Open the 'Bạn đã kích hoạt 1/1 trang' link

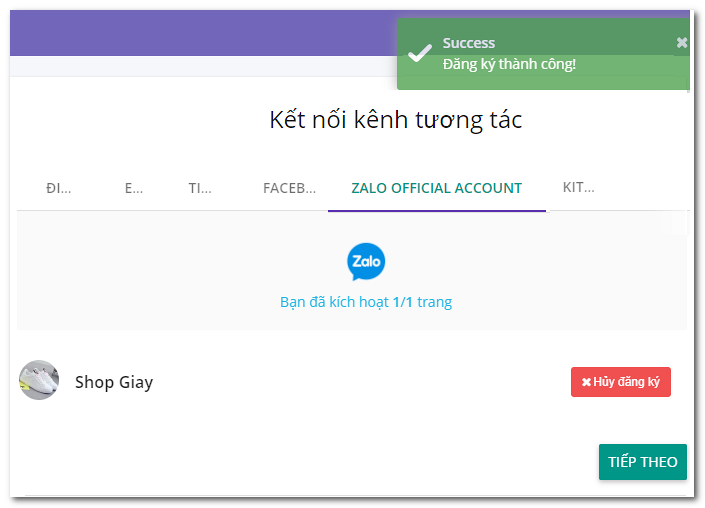pyautogui.click(x=366, y=302)
